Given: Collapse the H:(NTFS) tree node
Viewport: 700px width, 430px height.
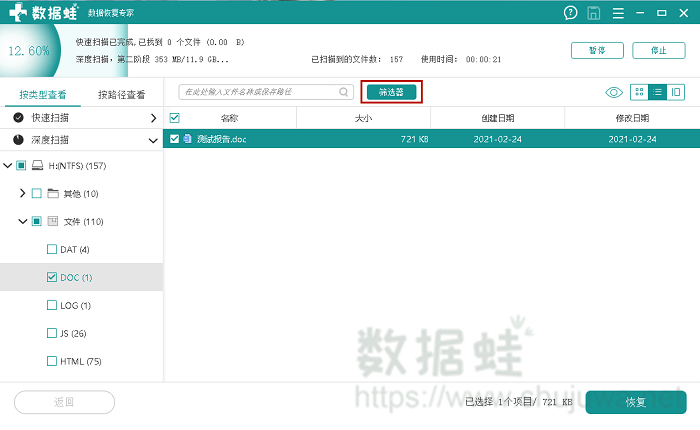Looking at the screenshot, I should point(7,166).
